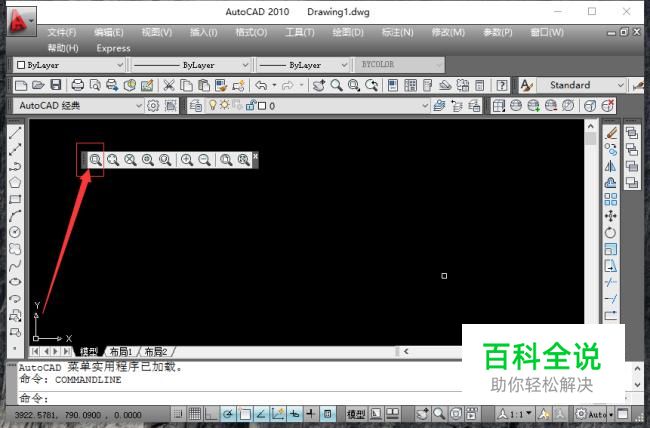Click the Cut scissors icon

(x=168, y=85)
